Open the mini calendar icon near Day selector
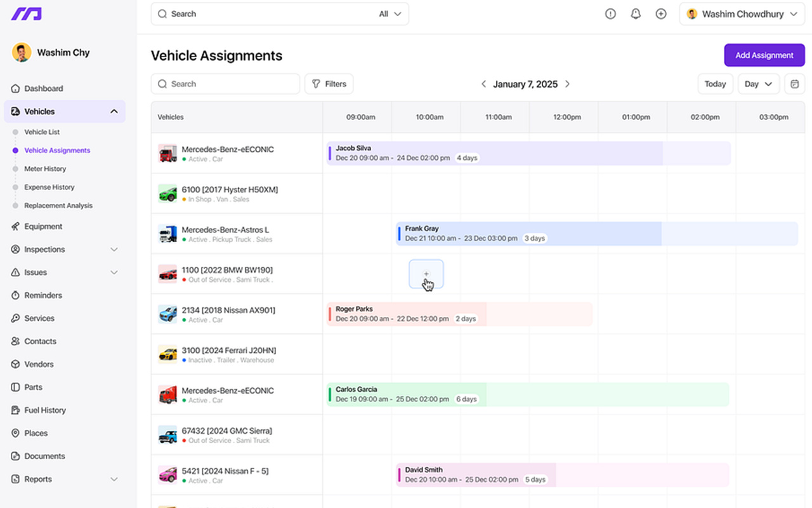812x508 pixels. (x=794, y=83)
